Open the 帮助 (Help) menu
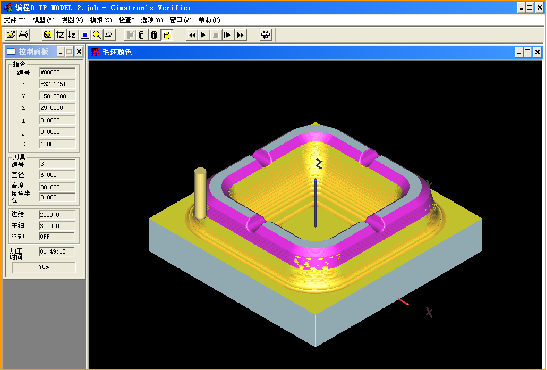 pyautogui.click(x=209, y=20)
